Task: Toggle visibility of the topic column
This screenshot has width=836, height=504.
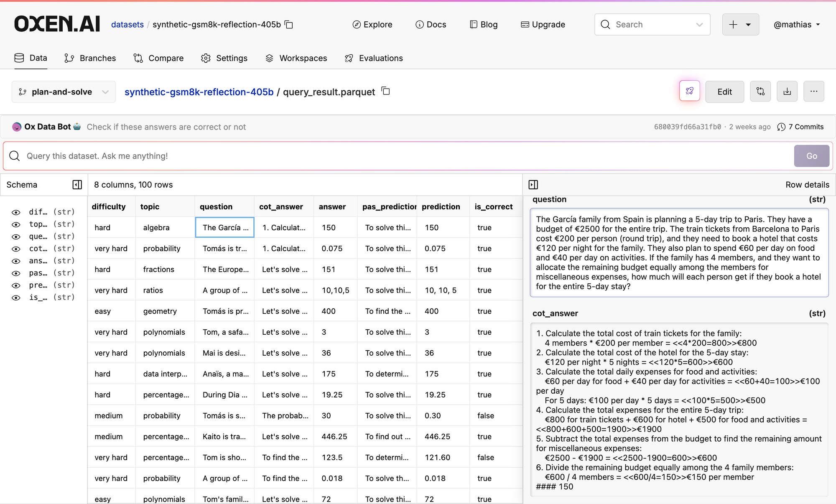Action: (16, 224)
